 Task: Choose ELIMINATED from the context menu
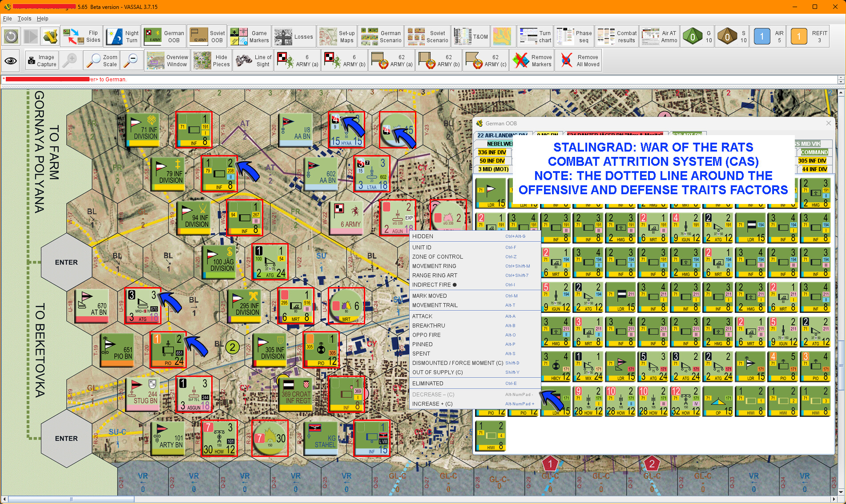tap(427, 383)
